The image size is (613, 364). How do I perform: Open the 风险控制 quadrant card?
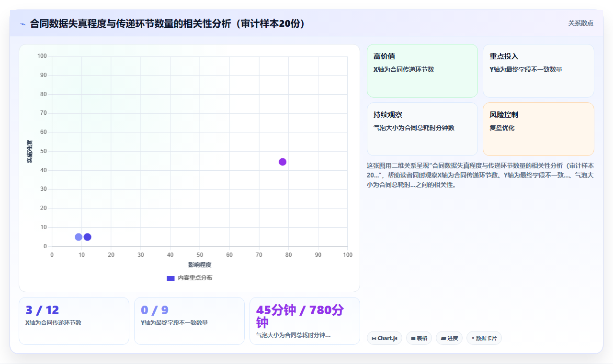(x=538, y=129)
